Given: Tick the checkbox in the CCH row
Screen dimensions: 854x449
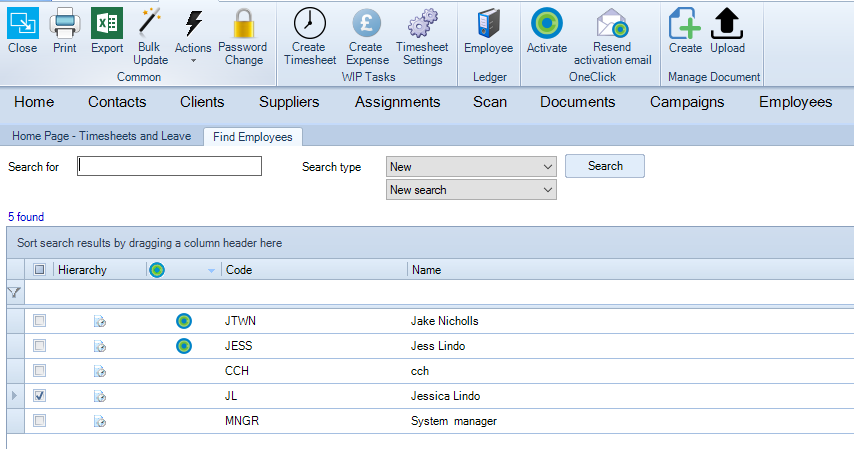Looking at the screenshot, I should point(39,371).
